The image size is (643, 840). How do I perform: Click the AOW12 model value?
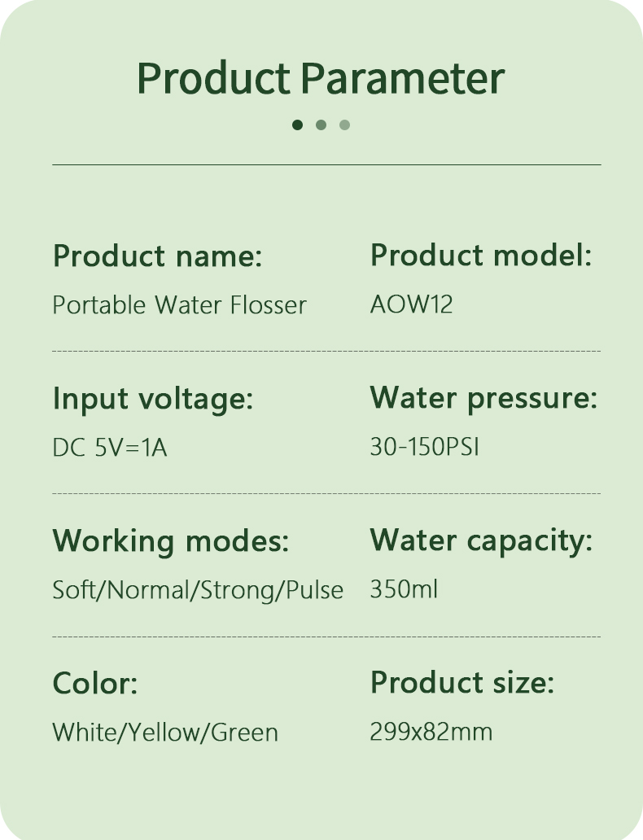411,304
